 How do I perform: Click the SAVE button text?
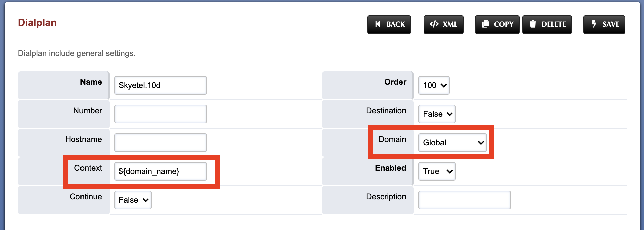point(611,24)
